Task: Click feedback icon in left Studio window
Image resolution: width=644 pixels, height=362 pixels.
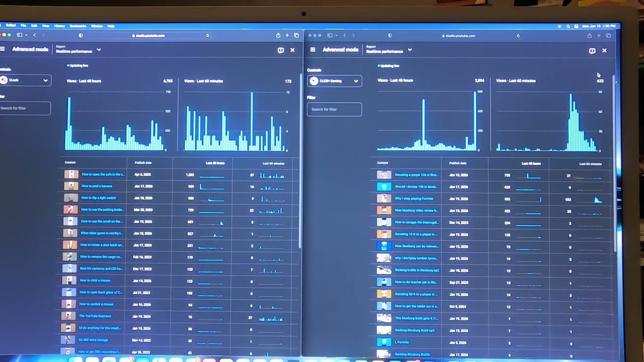Action: click(x=281, y=50)
